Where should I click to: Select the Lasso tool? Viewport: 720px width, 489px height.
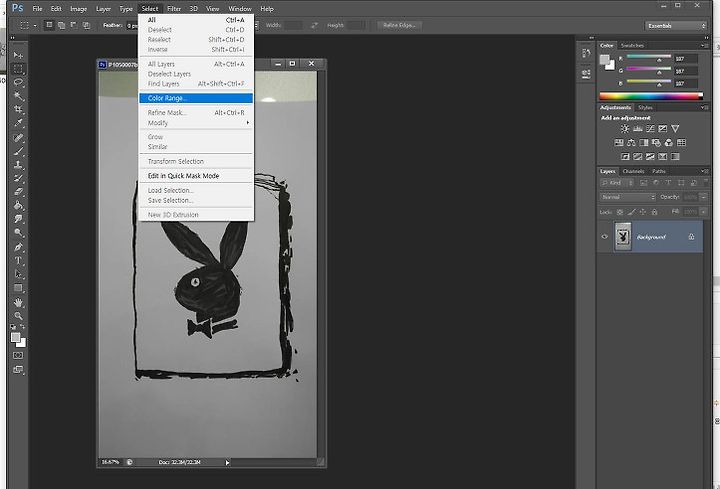click(18, 83)
